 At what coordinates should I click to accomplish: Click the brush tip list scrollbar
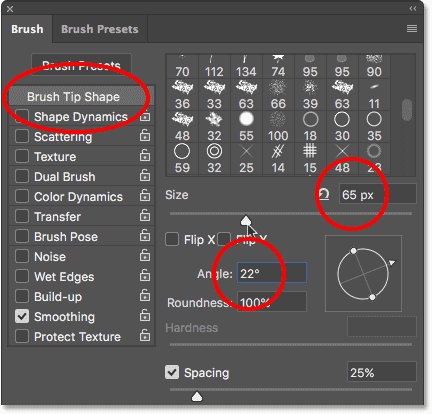pos(407,110)
